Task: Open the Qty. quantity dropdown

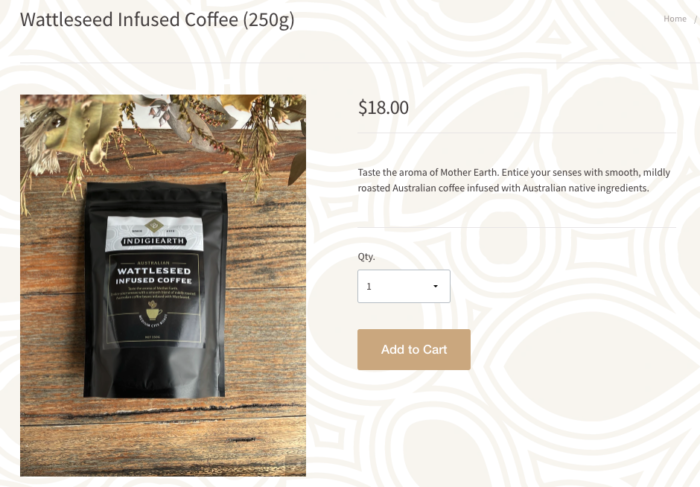Action: [404, 286]
